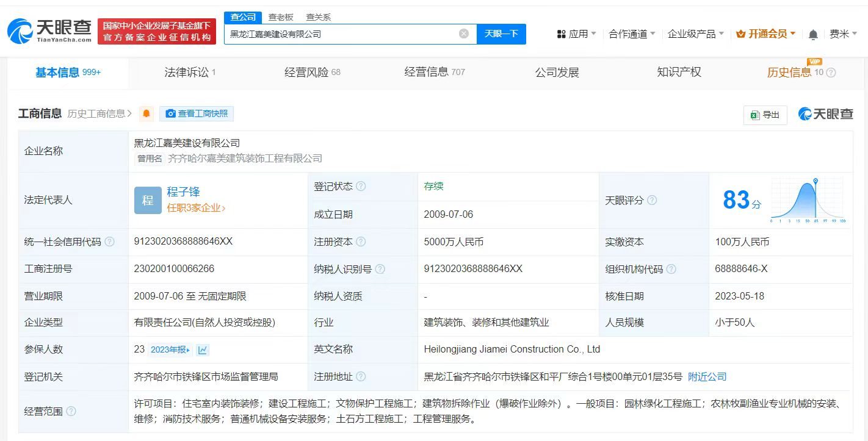Click the help icon next to 登记状态
The image size is (868, 441).
[363, 186]
